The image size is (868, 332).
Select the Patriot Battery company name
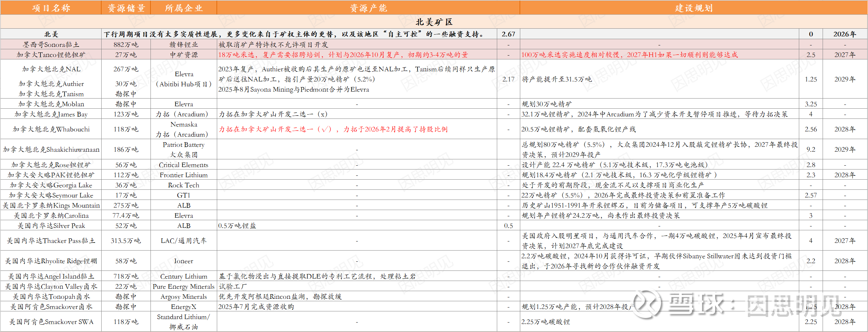point(184,144)
